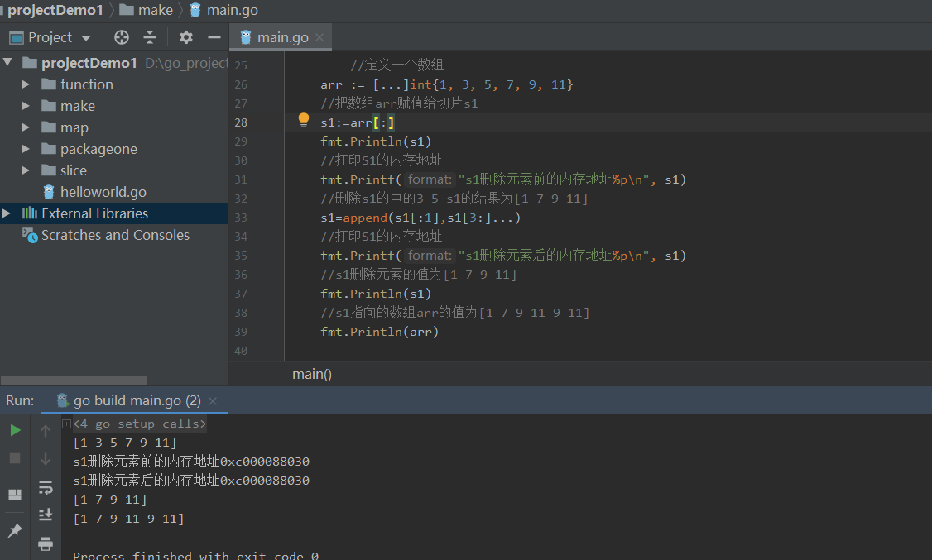Close the 'go build main.go (2)' run tab
This screenshot has height=560, width=932.
[x=213, y=401]
